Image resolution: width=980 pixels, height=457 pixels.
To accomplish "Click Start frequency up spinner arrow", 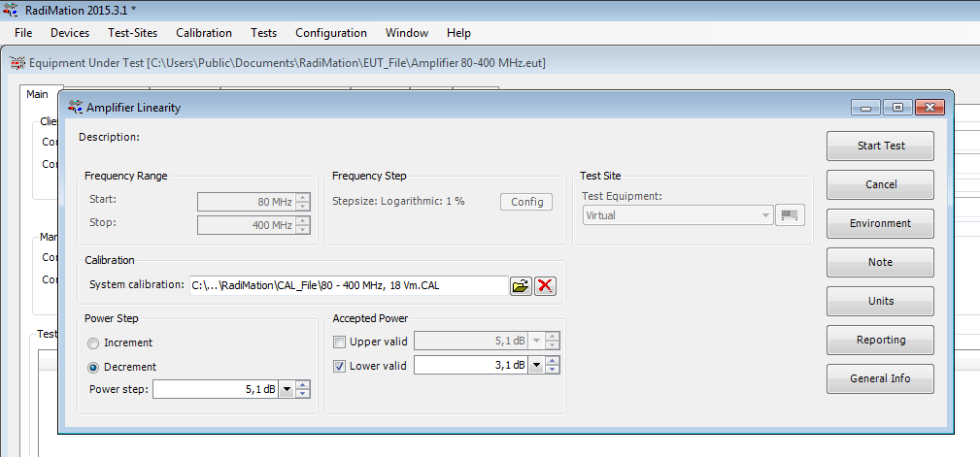I will 303,197.
